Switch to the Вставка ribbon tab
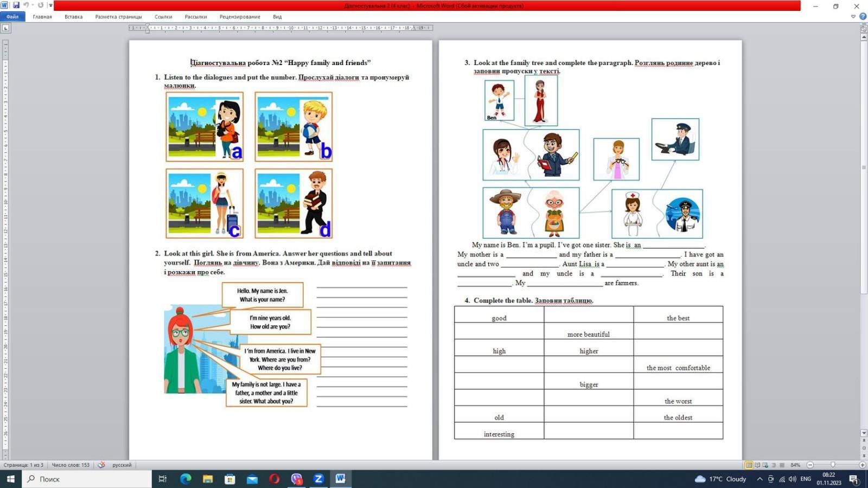 pos(74,17)
